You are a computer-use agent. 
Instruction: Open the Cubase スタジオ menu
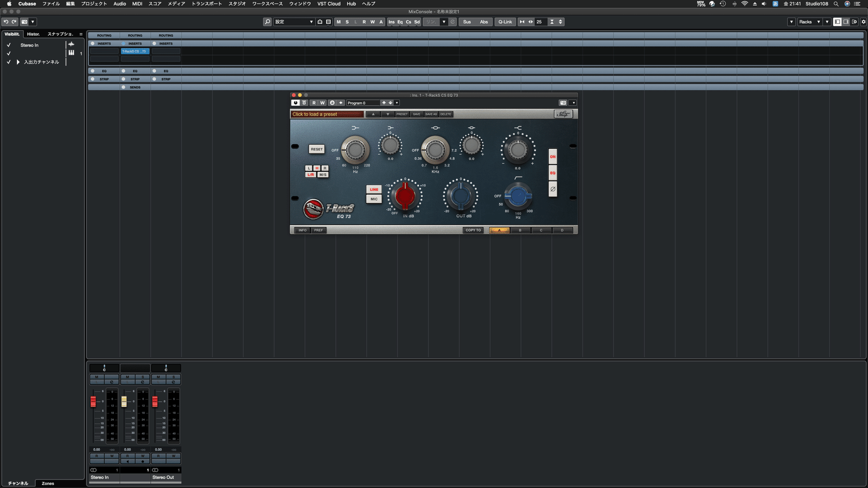(237, 4)
